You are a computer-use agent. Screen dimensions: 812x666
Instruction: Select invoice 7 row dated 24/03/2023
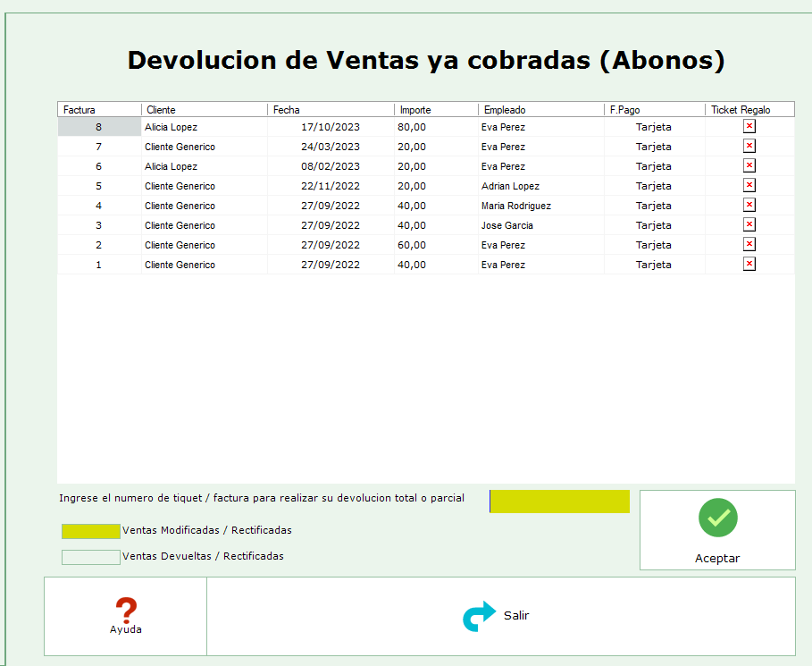pyautogui.click(x=330, y=147)
